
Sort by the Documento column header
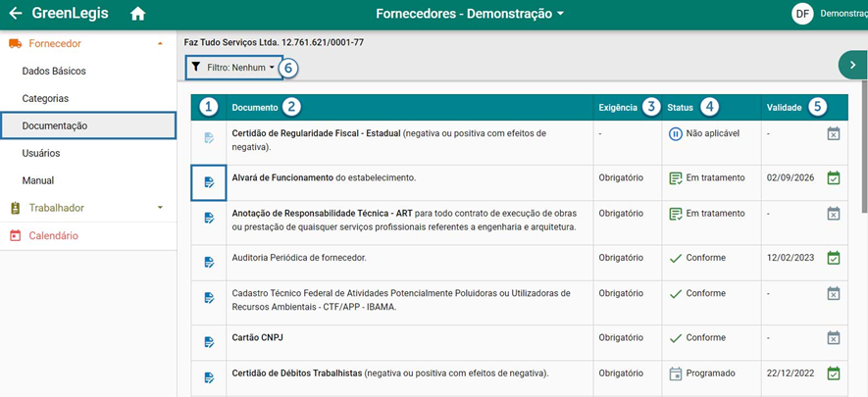click(255, 108)
